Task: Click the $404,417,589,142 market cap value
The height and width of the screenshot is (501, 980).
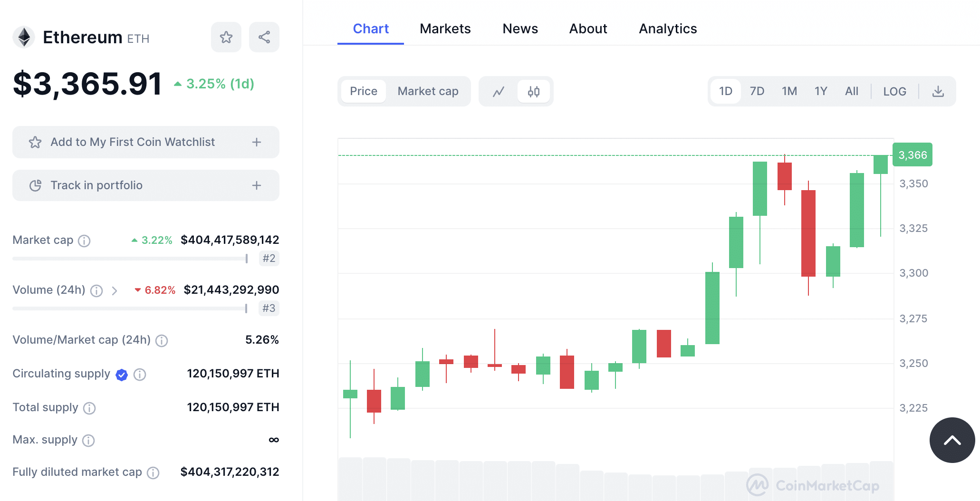Action: [x=230, y=240]
